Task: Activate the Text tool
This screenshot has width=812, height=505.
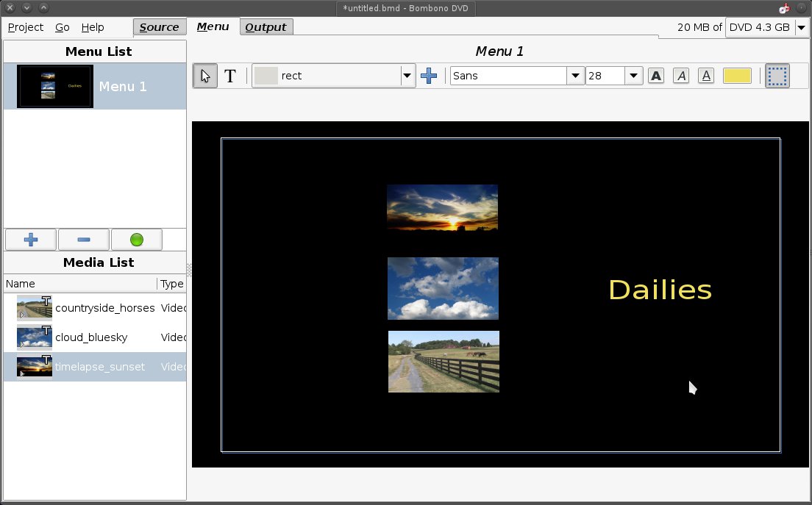Action: coord(230,76)
